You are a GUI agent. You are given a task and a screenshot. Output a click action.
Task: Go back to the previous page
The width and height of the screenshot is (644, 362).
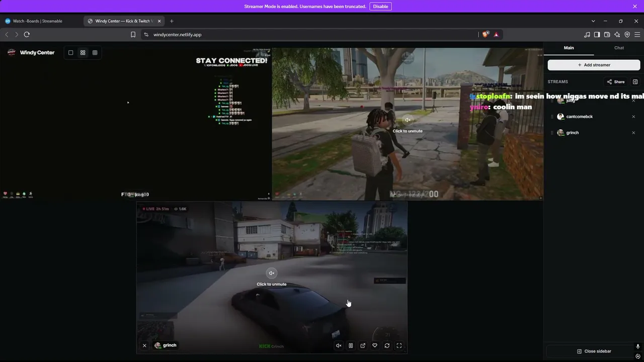click(x=7, y=35)
